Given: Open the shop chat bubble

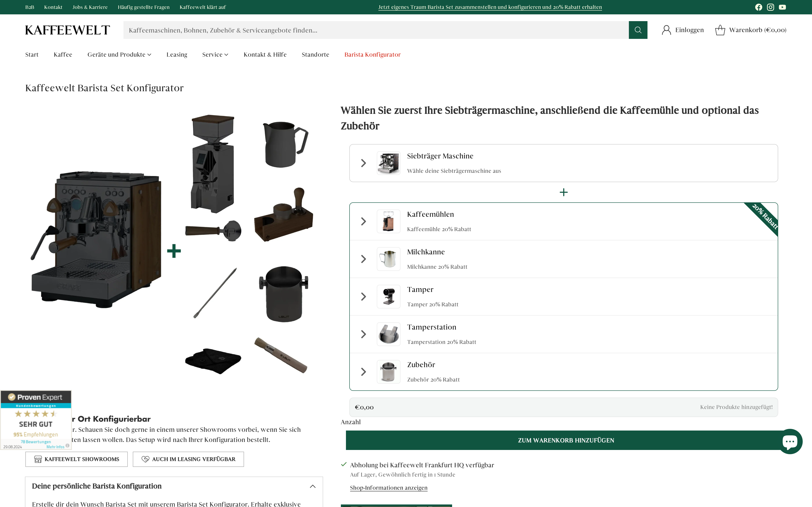Looking at the screenshot, I should coord(791,442).
